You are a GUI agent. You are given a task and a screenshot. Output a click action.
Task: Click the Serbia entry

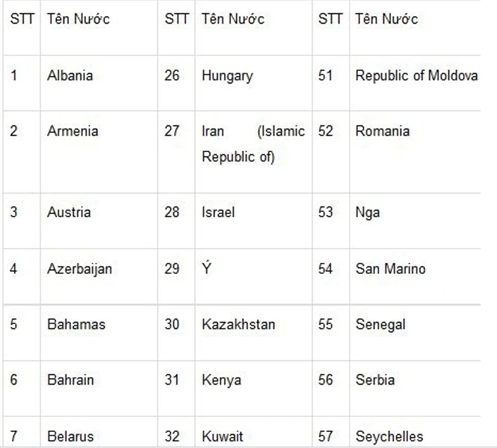375,379
